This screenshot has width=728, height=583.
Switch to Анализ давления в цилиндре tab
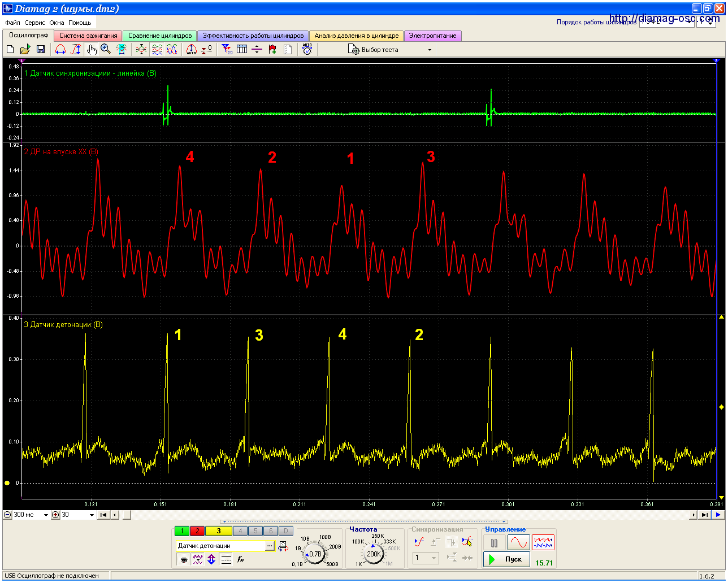[357, 36]
